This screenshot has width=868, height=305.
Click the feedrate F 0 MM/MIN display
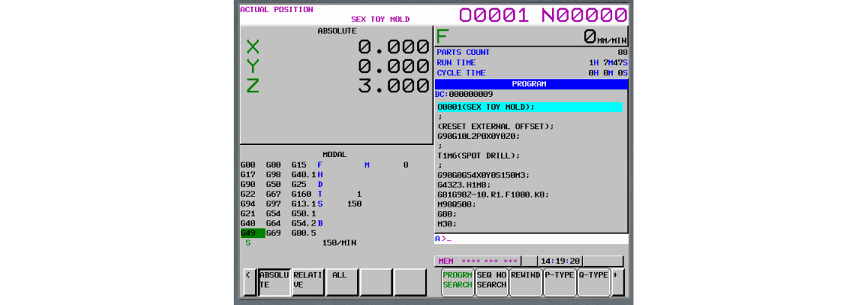click(x=531, y=37)
